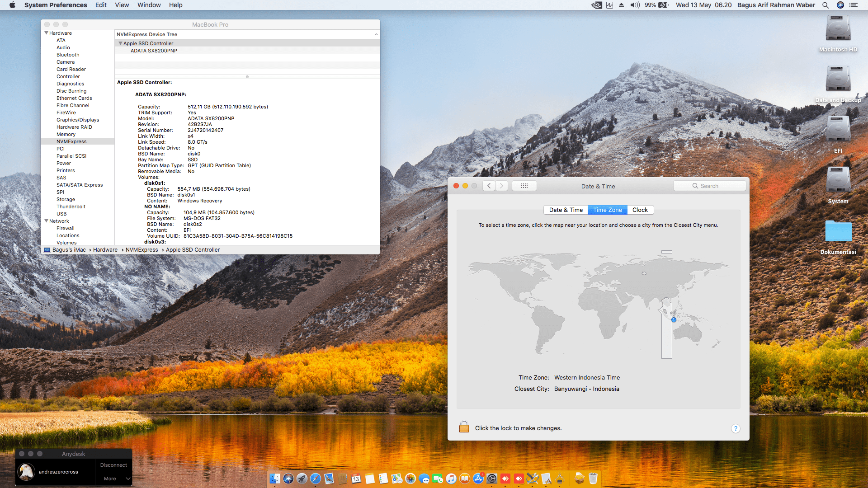The image size is (868, 488).
Task: Open help for Date & Time pane
Action: click(x=736, y=428)
